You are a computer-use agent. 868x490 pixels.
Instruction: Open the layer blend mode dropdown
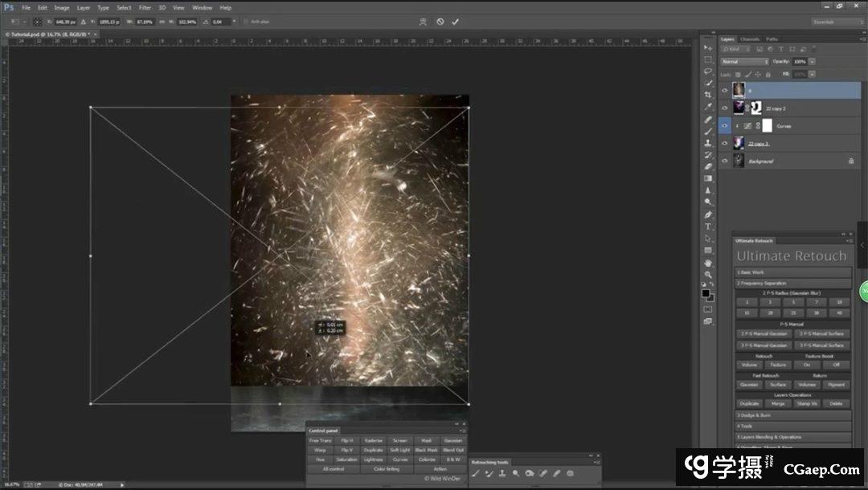pyautogui.click(x=744, y=62)
